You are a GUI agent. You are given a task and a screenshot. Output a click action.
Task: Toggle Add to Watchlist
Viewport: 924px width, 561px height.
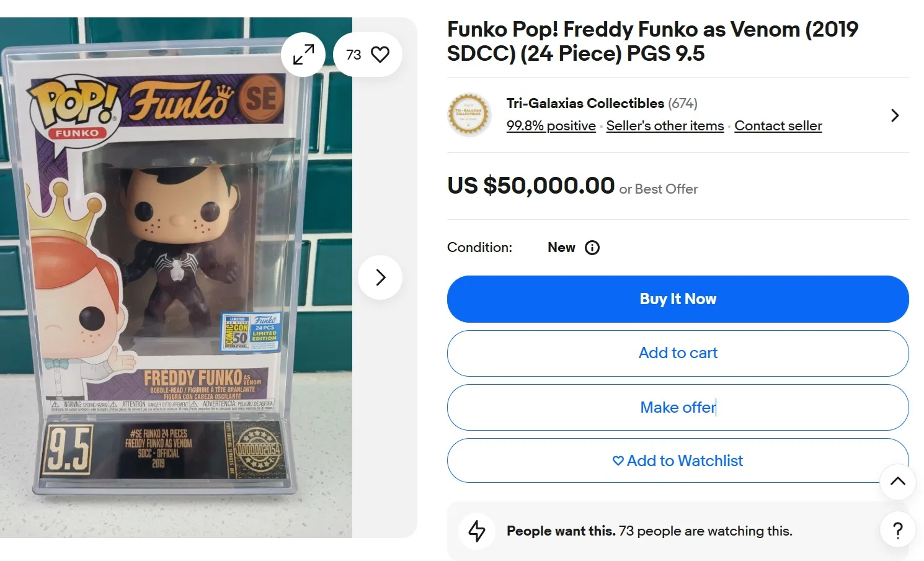pos(678,460)
